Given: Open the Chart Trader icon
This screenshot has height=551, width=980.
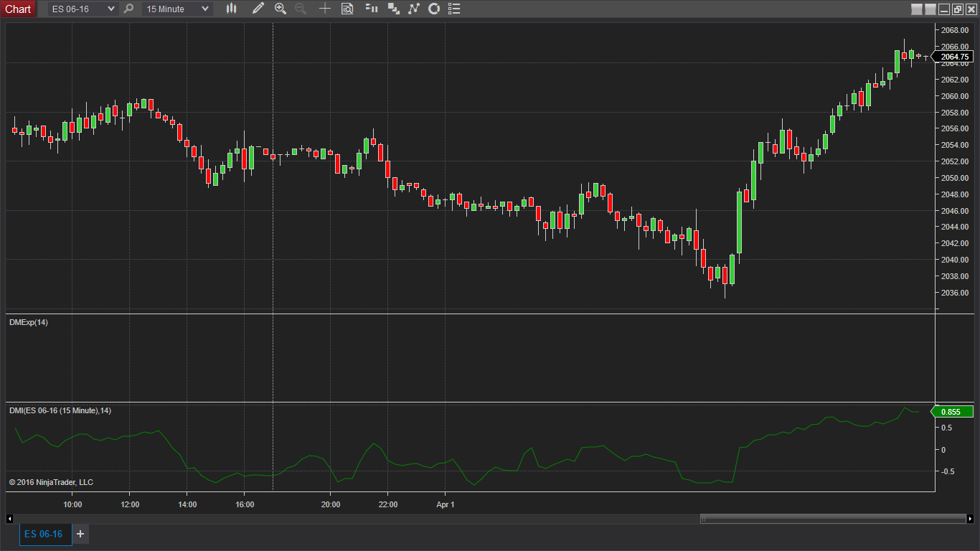Looking at the screenshot, I should (x=371, y=9).
